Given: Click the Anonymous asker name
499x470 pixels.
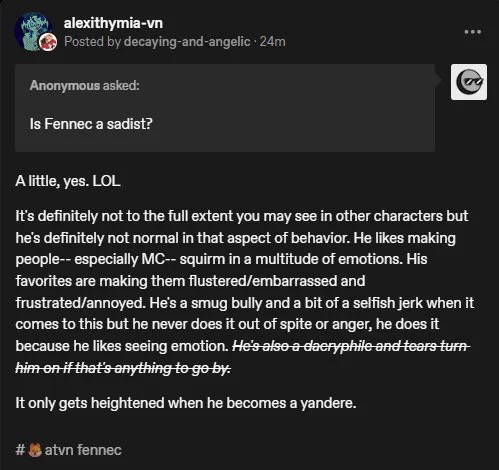Looking at the screenshot, I should coord(65,86).
